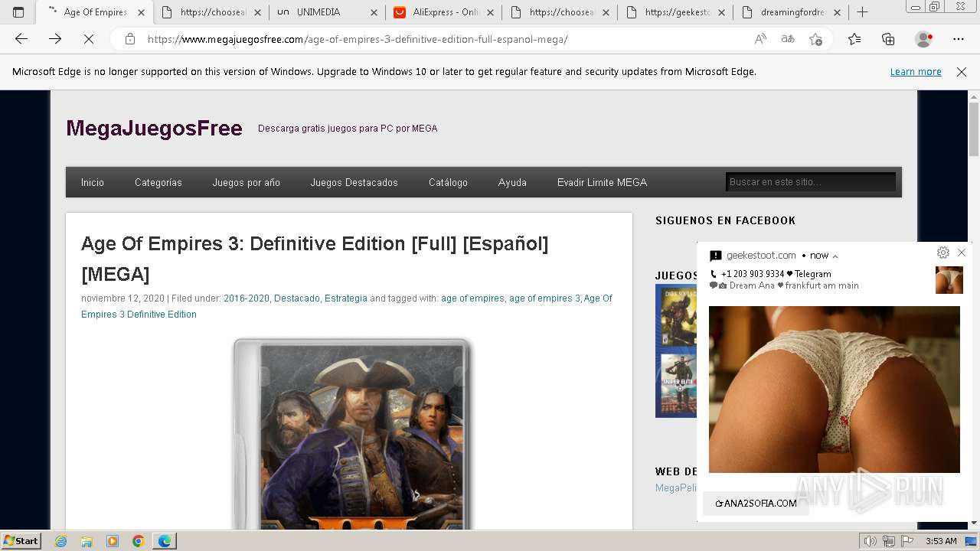The image size is (980, 551).
Task: Open the Juegos por año menu
Action: coord(247,182)
